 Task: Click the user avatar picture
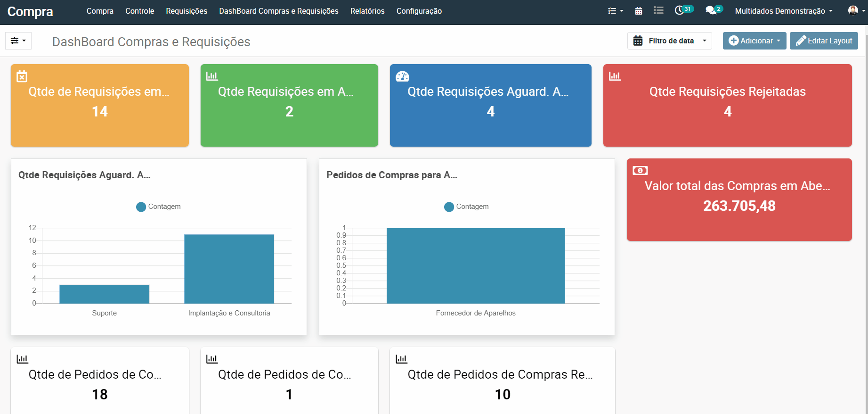point(852,10)
